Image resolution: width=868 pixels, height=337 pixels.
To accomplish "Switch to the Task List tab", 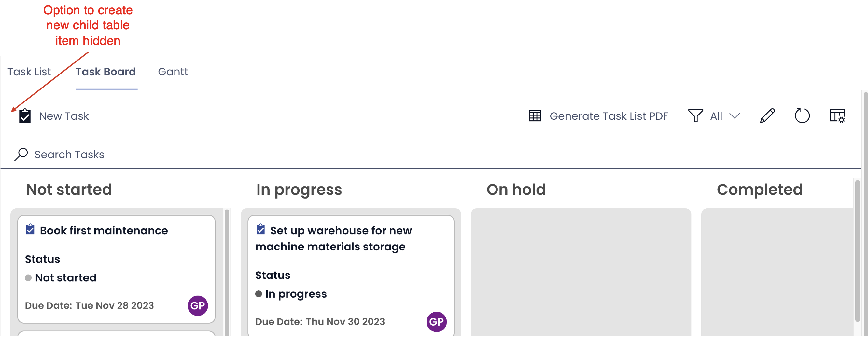I will [29, 72].
